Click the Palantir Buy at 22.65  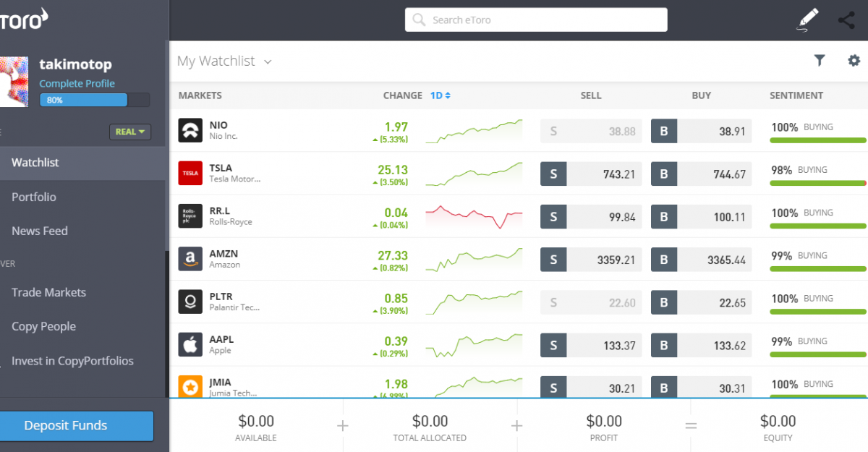702,302
